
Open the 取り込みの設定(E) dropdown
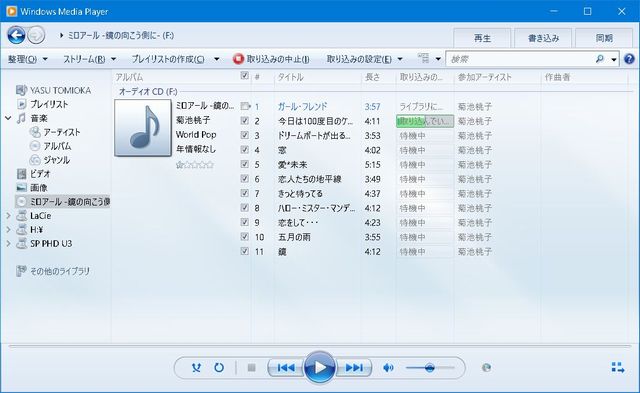tap(364, 59)
